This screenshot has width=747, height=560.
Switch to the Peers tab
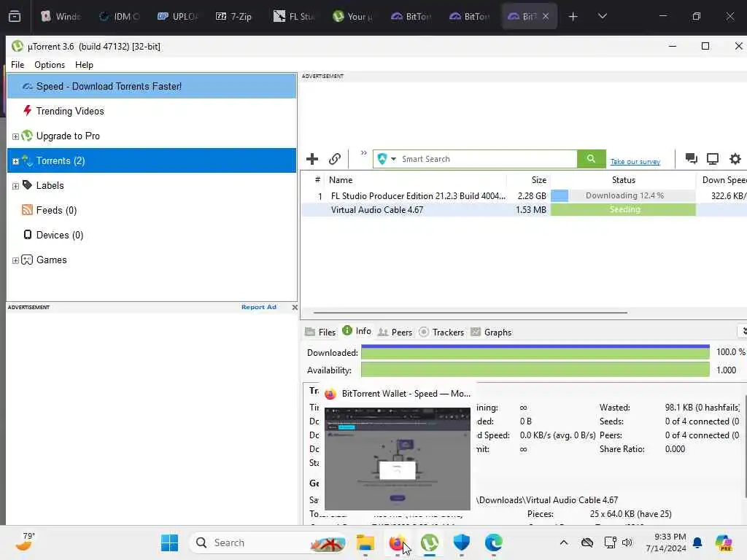395,332
